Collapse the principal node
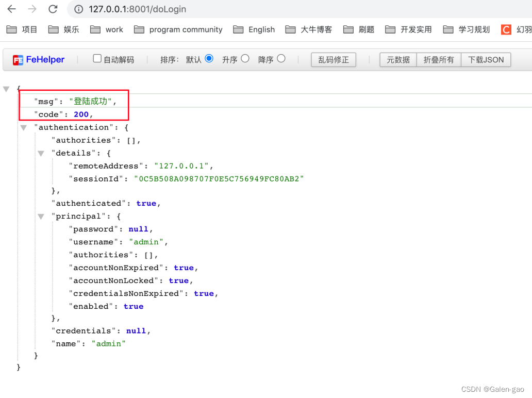The image size is (532, 398). click(x=41, y=216)
